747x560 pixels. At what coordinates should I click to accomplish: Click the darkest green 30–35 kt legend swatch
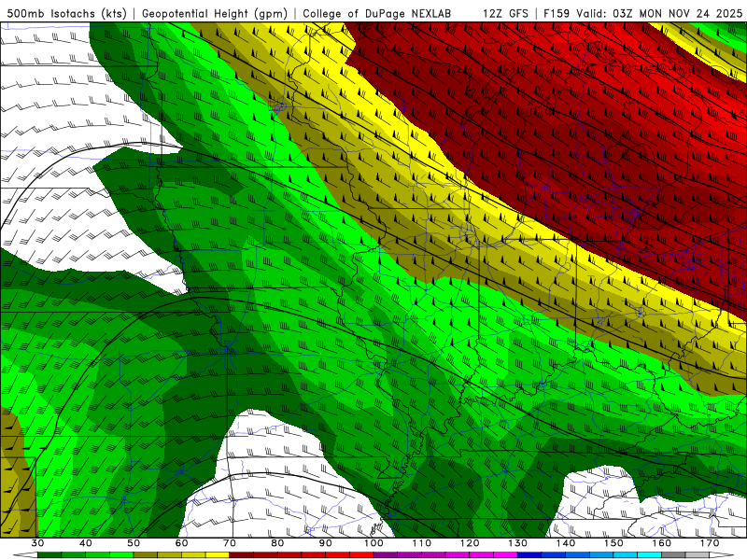click(49, 555)
